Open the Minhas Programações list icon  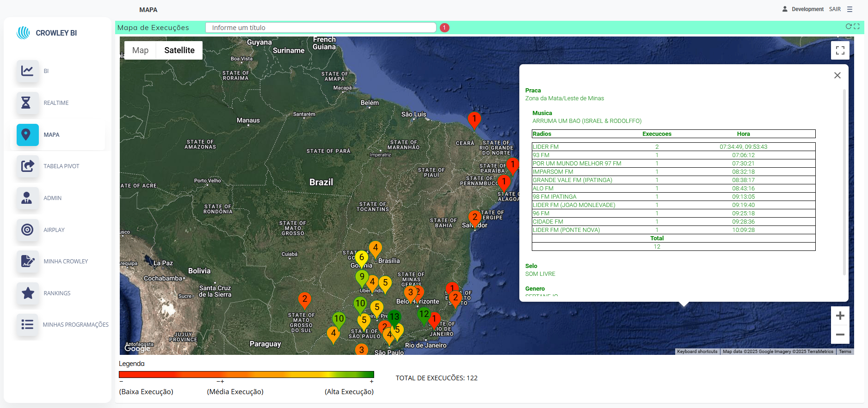click(27, 324)
